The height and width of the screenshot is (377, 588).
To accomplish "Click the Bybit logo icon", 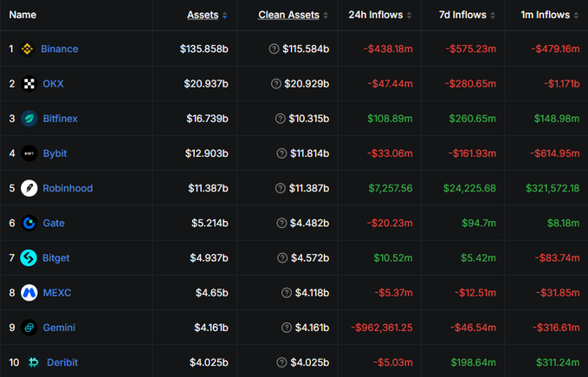I will pyautogui.click(x=29, y=153).
